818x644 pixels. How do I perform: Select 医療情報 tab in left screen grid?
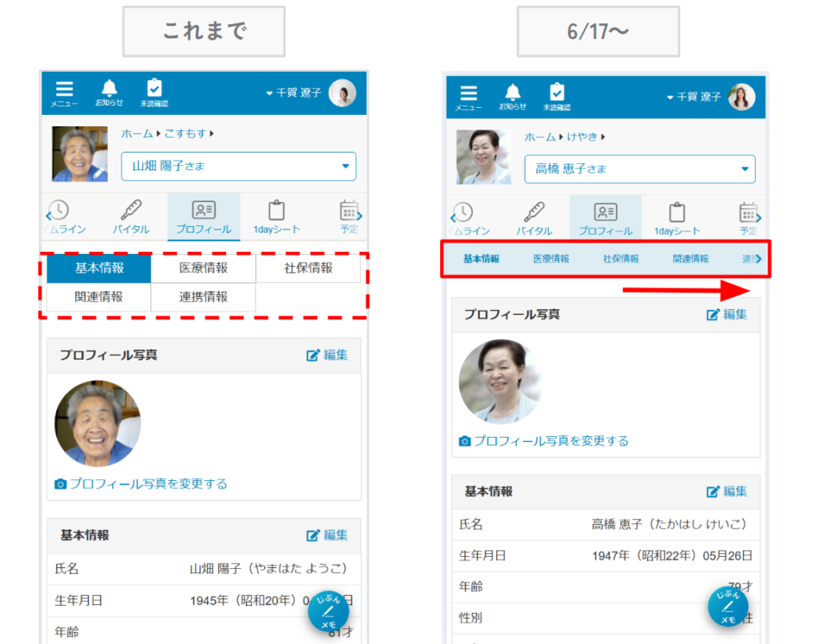tap(204, 268)
